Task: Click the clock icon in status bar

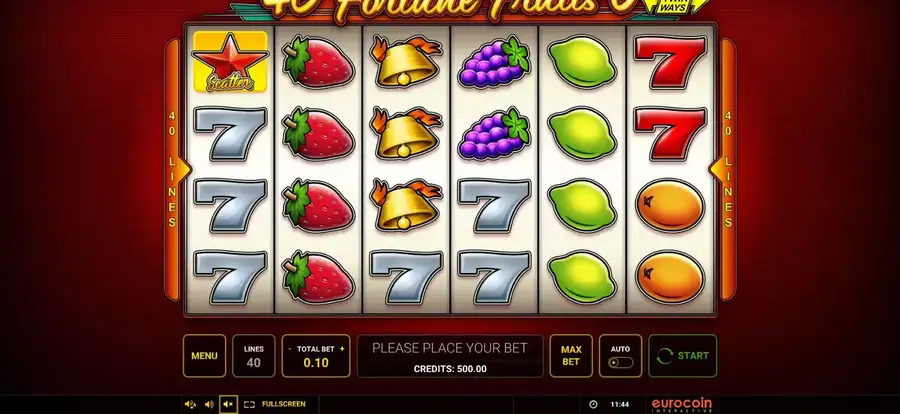Action: pos(593,404)
